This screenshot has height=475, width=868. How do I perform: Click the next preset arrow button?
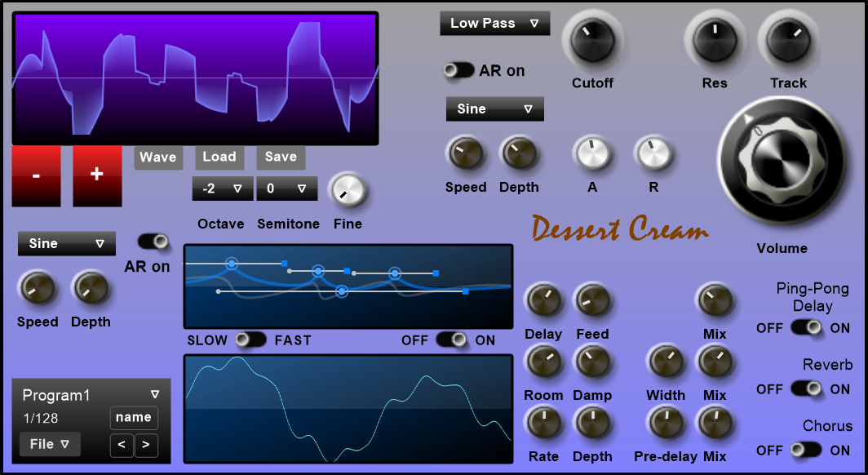(146, 446)
